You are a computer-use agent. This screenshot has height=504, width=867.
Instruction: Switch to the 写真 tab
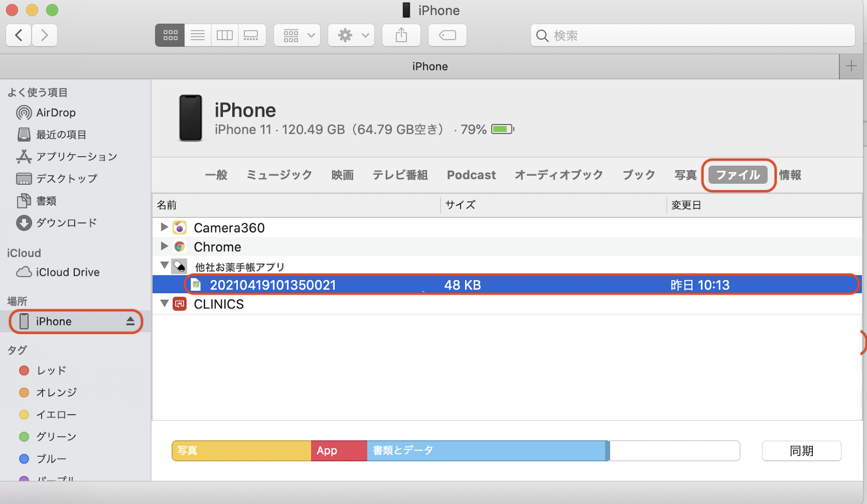pos(685,175)
